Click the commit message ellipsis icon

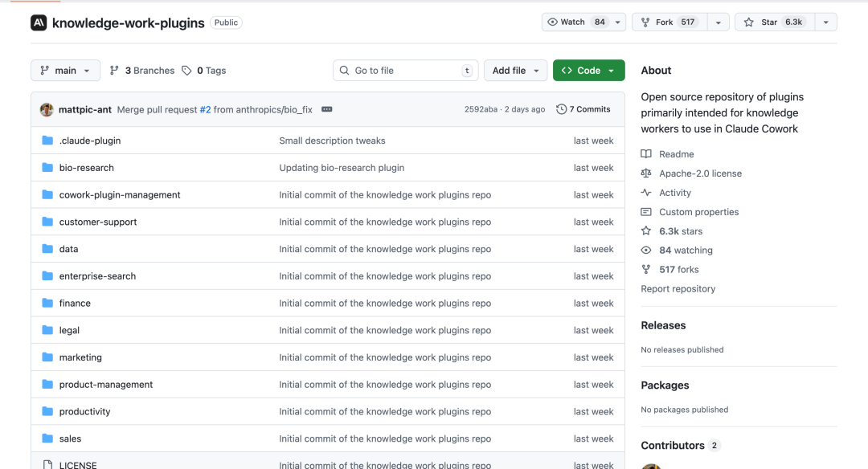coord(327,109)
